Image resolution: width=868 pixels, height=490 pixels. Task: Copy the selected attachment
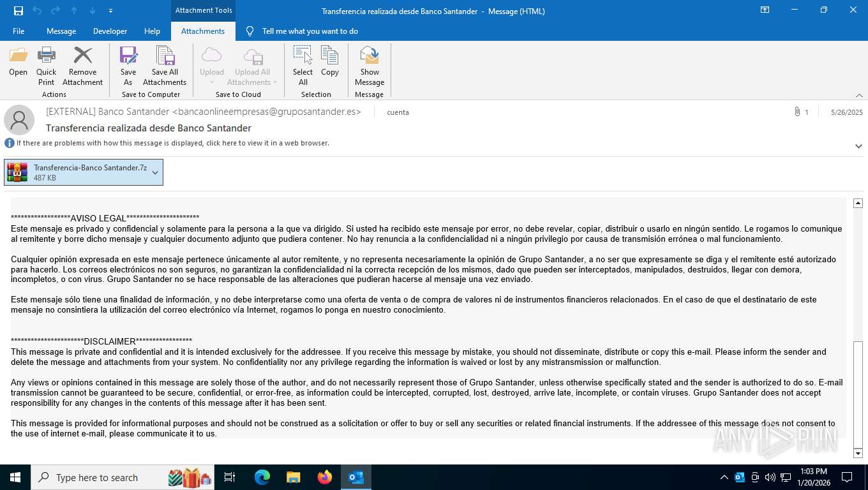[330, 62]
